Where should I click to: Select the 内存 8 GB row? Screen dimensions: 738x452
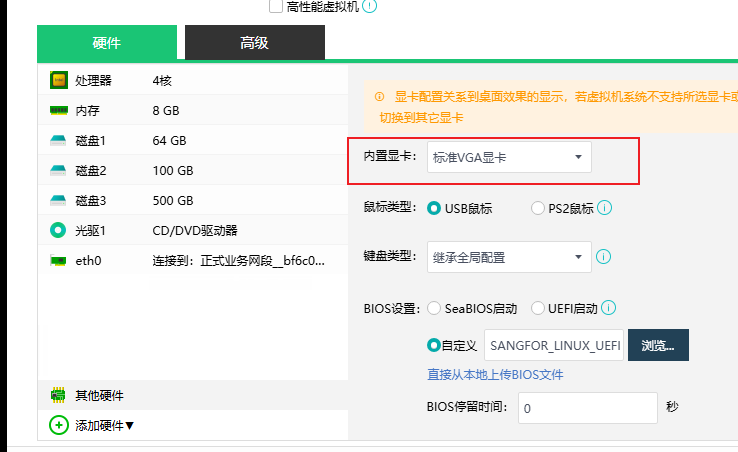click(193, 110)
